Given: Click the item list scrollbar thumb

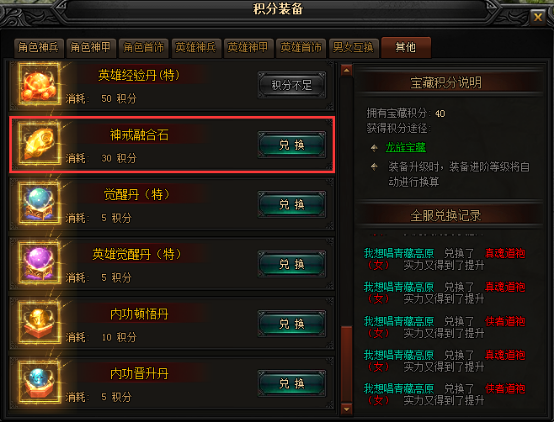Looking at the screenshot, I should pyautogui.click(x=347, y=364).
